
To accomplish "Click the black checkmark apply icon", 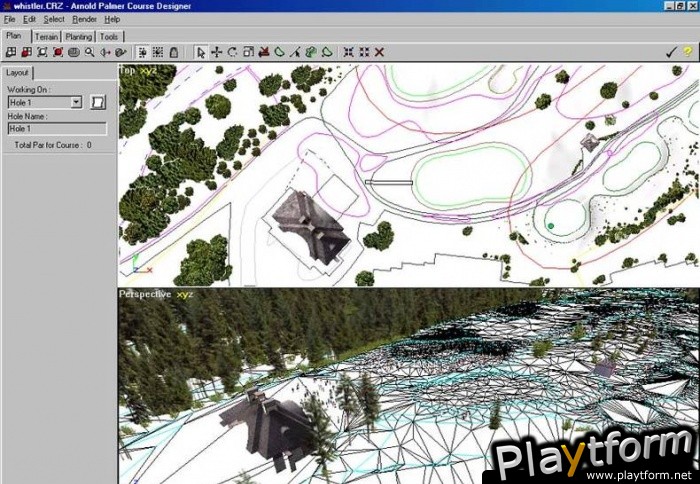I will pos(671,52).
